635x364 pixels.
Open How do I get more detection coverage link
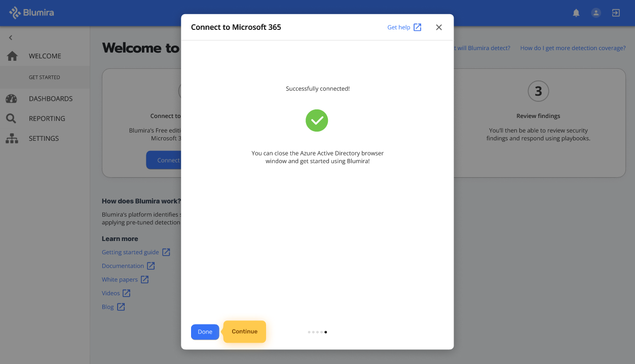(x=573, y=48)
